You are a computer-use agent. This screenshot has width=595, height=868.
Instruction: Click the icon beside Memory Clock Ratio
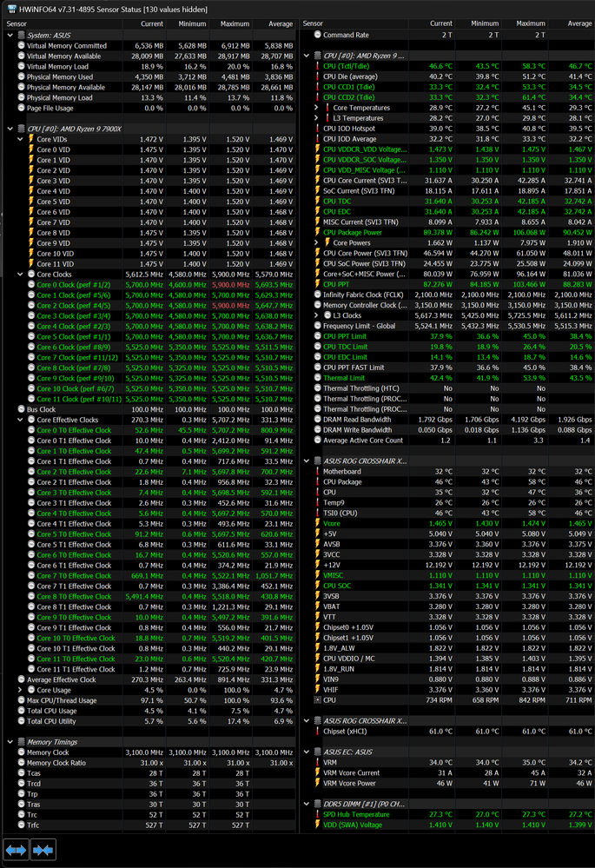point(21,762)
